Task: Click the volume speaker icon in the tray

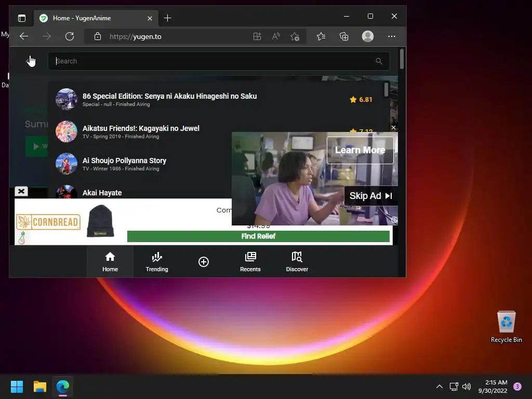Action: point(467,387)
